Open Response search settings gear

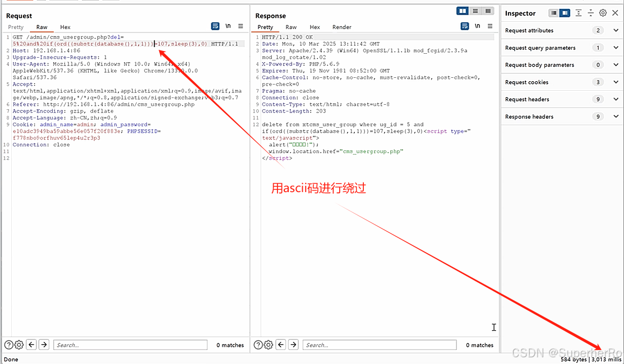click(269, 345)
